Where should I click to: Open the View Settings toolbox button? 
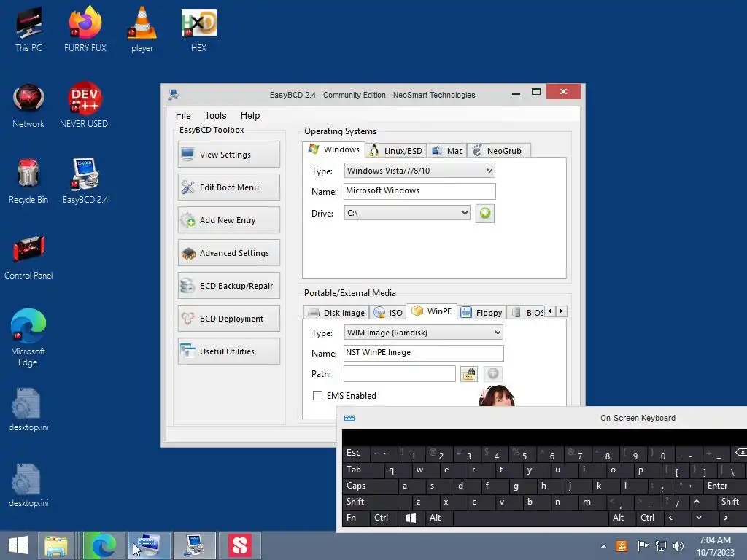pyautogui.click(x=228, y=155)
